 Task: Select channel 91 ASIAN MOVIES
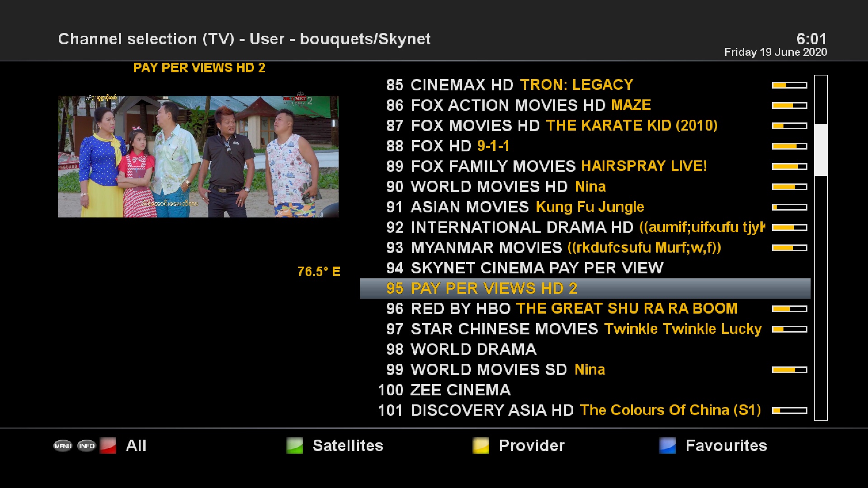coord(585,207)
